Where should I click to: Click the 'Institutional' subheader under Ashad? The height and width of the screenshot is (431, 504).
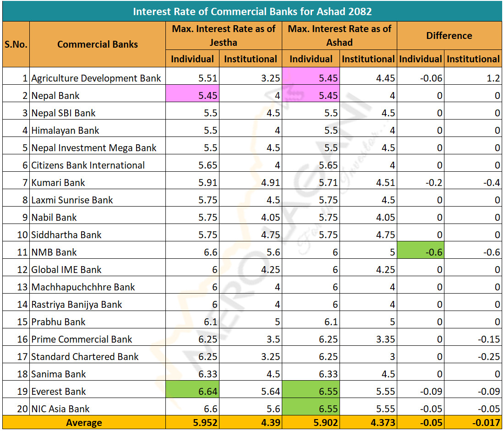click(368, 59)
